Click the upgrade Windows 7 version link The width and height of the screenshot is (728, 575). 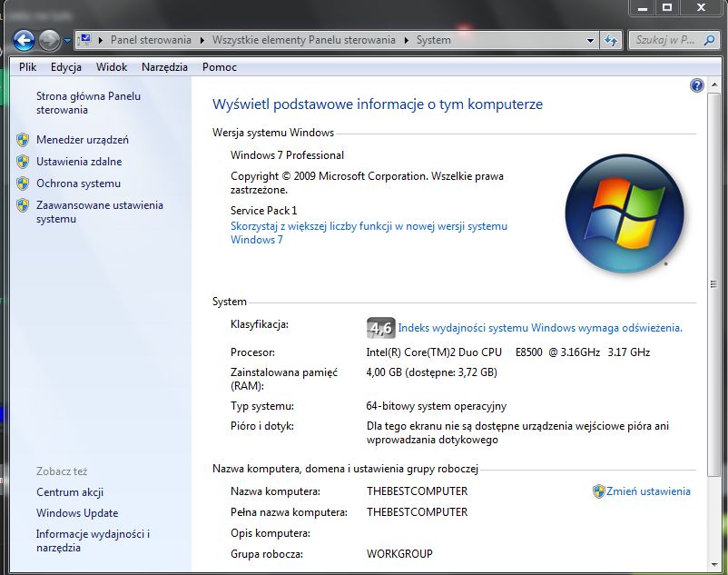coord(369,233)
